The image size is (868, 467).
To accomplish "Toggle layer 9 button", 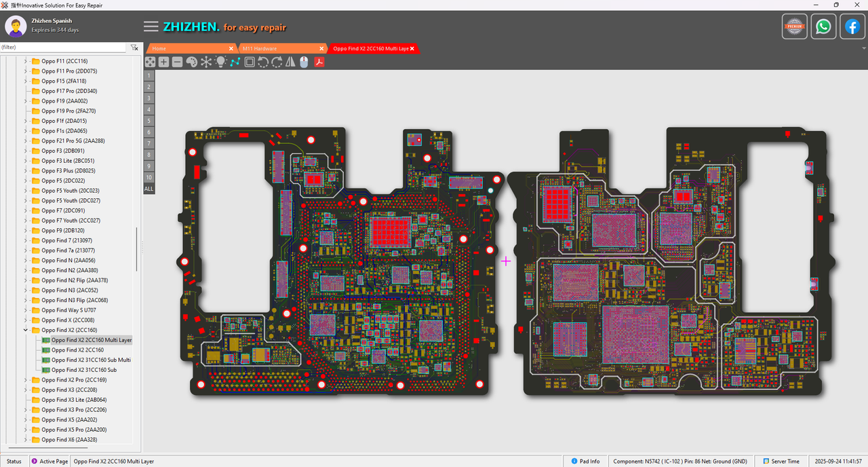I will click(x=149, y=166).
